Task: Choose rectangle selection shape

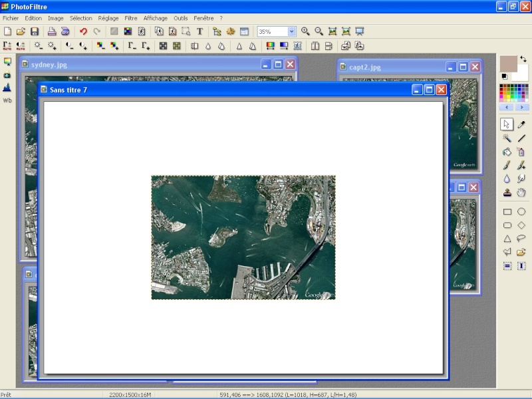Action: coord(507,211)
